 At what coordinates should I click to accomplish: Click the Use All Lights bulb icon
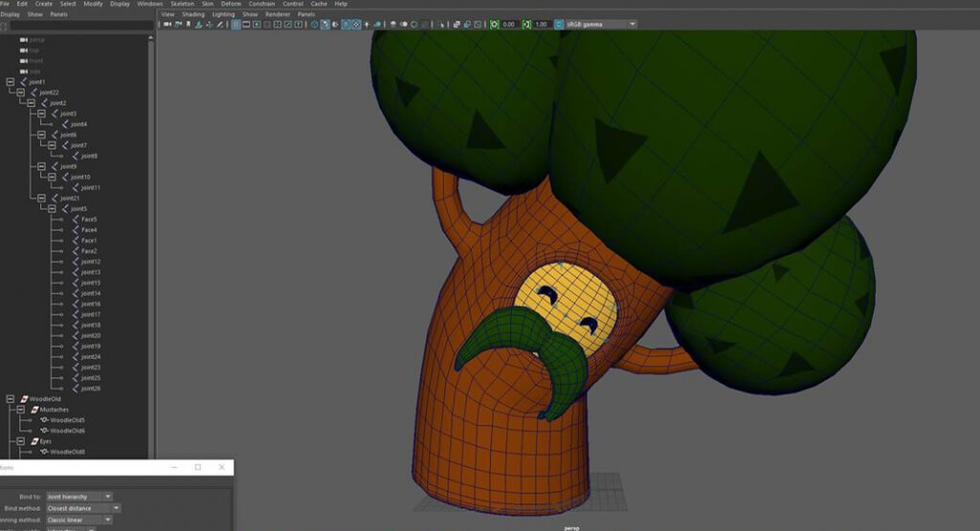(x=367, y=24)
